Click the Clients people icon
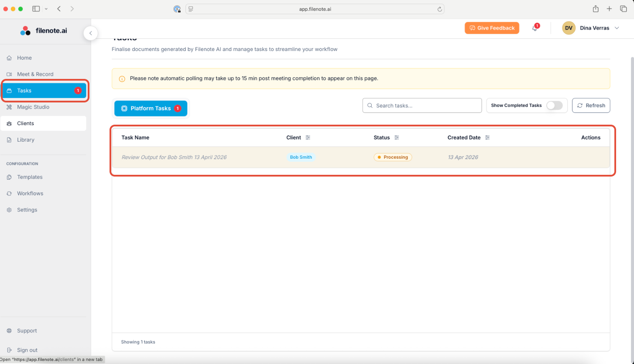 [9, 123]
